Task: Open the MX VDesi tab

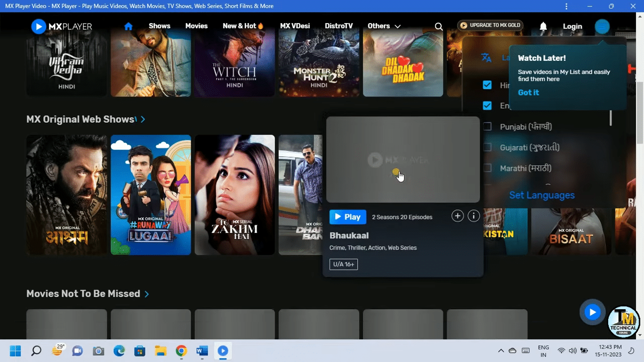Action: point(295,26)
